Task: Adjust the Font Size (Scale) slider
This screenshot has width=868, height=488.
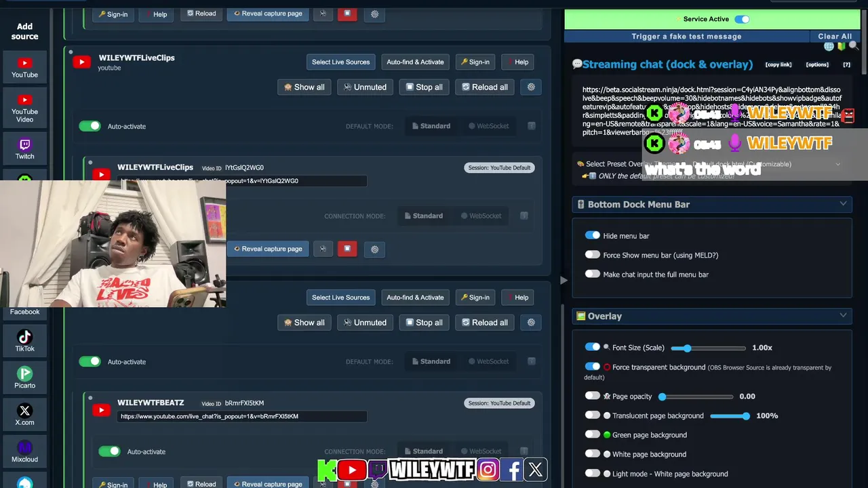Action: (707, 348)
